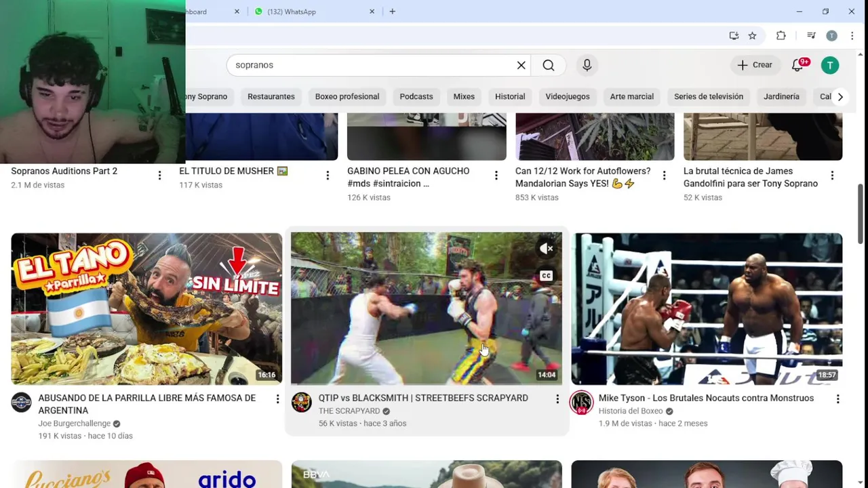
Task: Open a new browser tab
Action: coord(392,12)
